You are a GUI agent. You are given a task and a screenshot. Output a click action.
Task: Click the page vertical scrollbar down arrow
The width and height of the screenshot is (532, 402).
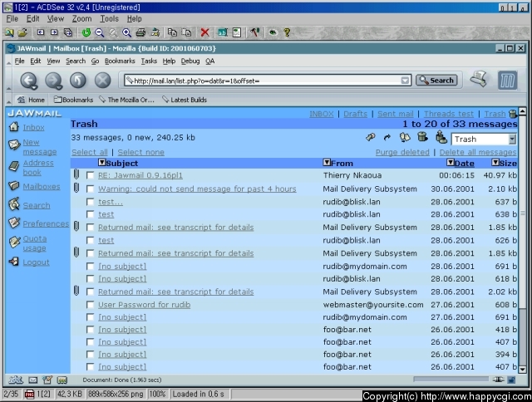point(523,369)
